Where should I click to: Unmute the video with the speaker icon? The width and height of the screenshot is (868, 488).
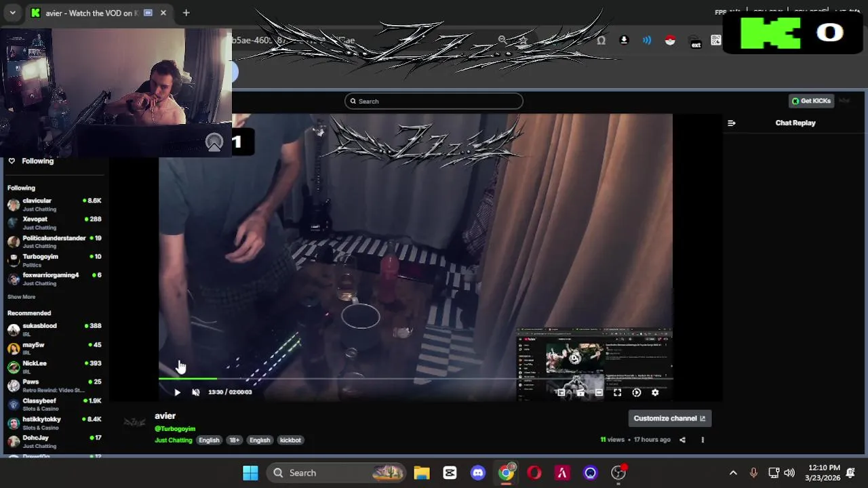(x=196, y=392)
